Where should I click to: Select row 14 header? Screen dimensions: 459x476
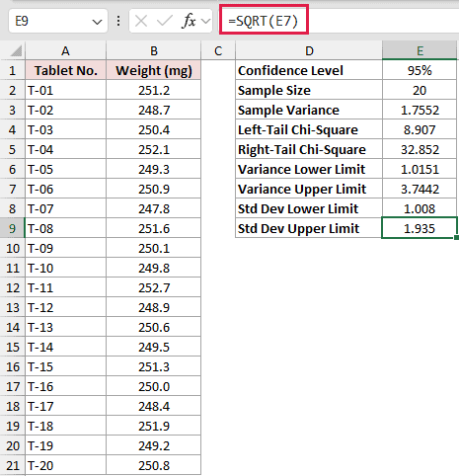pyautogui.click(x=13, y=327)
